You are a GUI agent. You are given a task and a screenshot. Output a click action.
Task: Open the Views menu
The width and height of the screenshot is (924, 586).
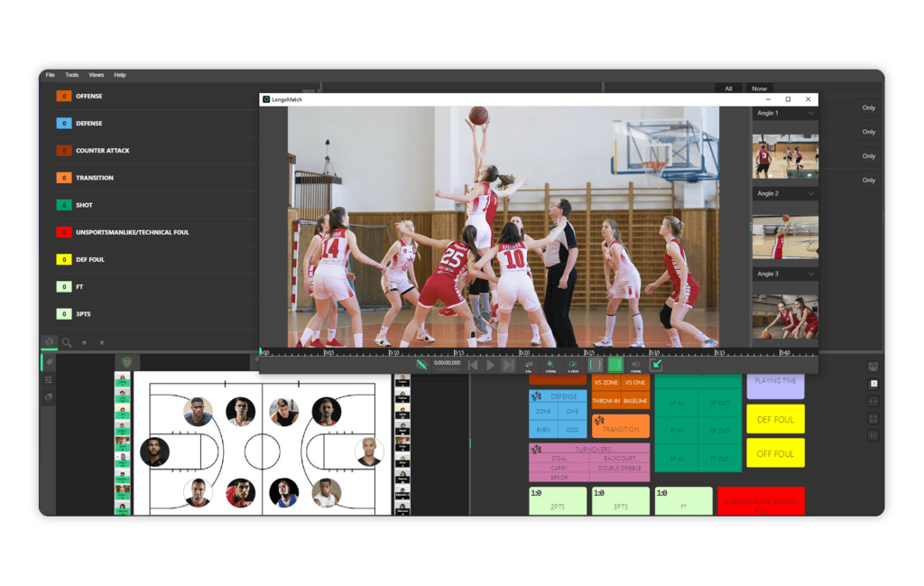pyautogui.click(x=96, y=75)
